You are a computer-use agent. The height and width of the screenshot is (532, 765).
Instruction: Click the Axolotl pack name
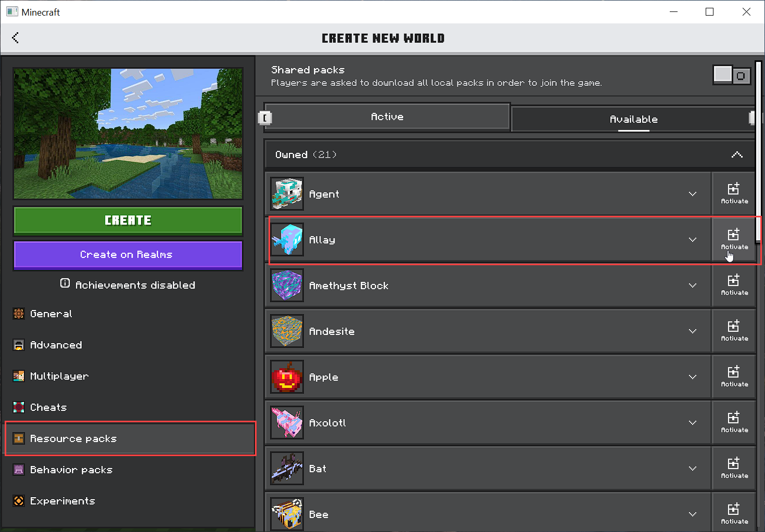[x=327, y=423]
